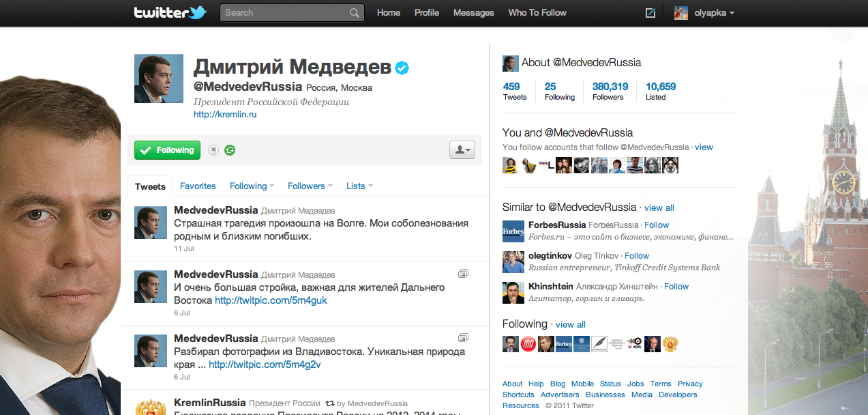Click the World Economic Forum avatar
This screenshot has width=868, height=415.
pyautogui.click(x=617, y=344)
